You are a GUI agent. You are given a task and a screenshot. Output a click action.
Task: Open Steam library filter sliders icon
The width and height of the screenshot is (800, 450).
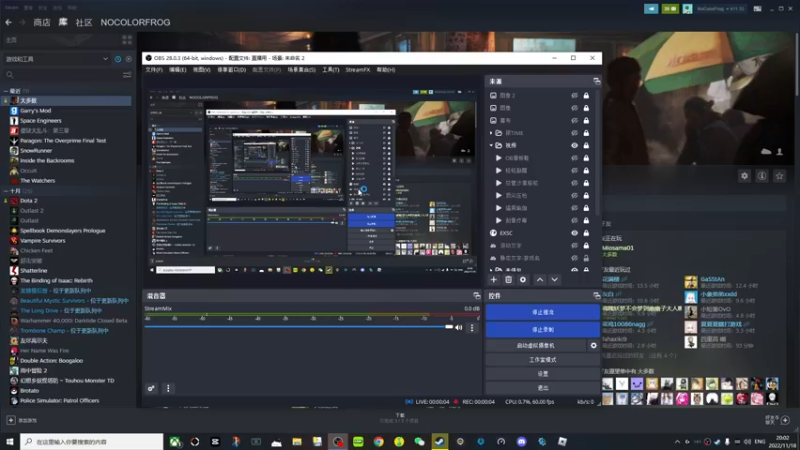coord(127,75)
